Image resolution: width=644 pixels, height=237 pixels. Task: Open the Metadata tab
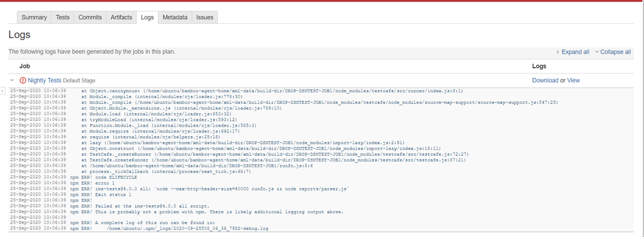point(175,17)
